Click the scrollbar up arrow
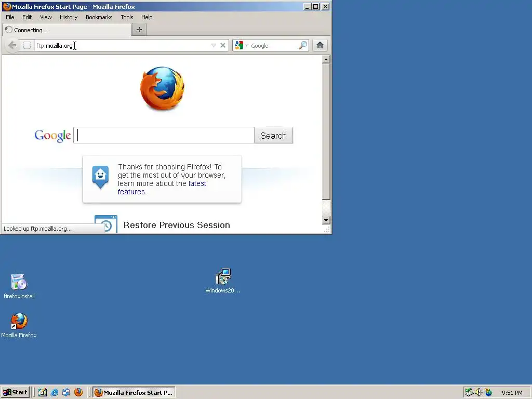This screenshot has width=532, height=399. pyautogui.click(x=326, y=60)
